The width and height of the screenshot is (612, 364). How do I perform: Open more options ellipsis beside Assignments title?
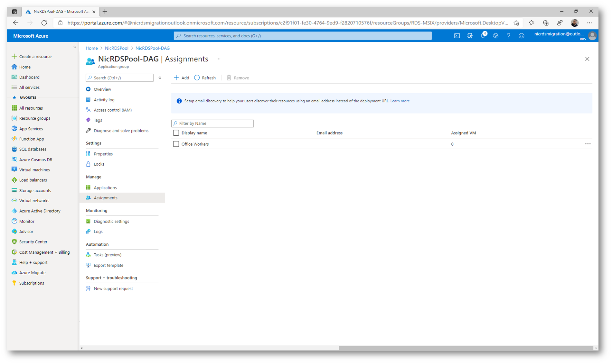pos(219,59)
